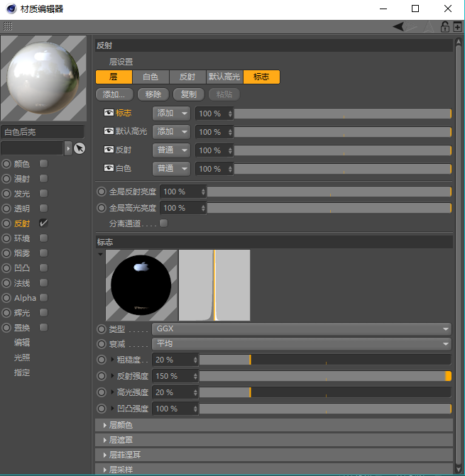Click the 标志 black texture preview
The width and height of the screenshot is (465, 476).
(x=141, y=286)
